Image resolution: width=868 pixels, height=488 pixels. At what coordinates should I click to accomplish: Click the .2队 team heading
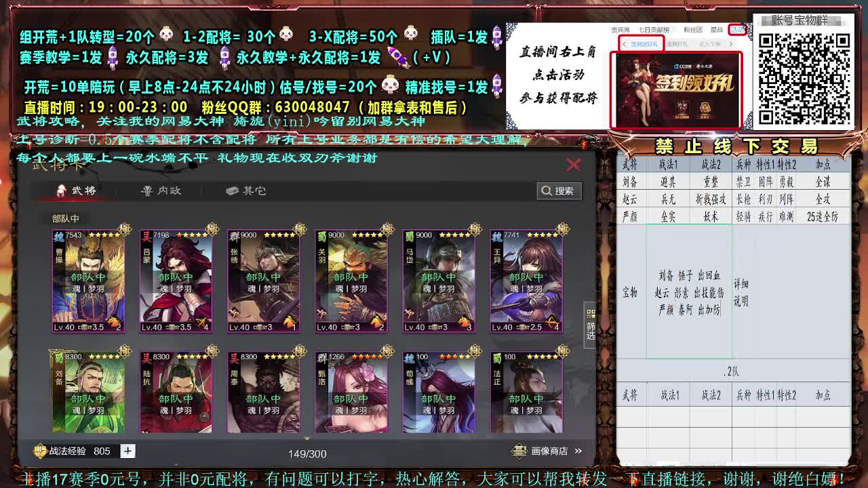731,371
